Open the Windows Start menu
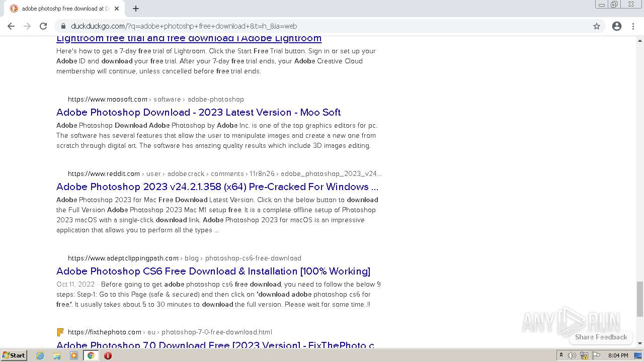The width and height of the screenshot is (644, 362). click(x=14, y=355)
